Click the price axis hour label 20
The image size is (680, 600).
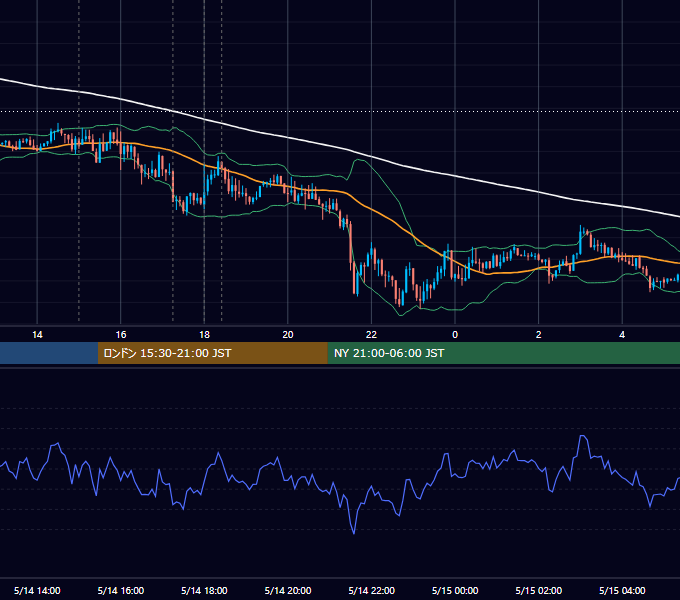point(288,335)
